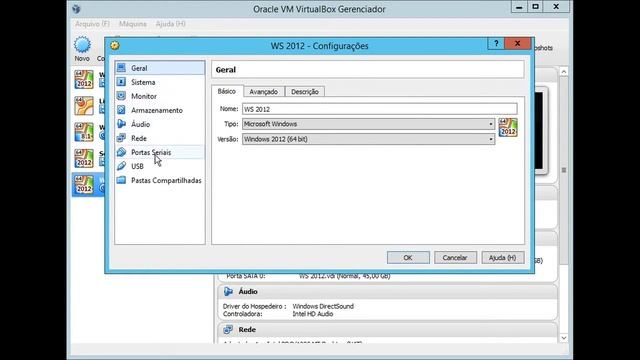Select the Armazenamento label in settings list

click(x=157, y=110)
